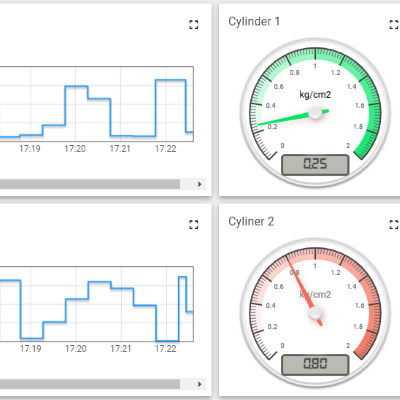Click the 17:19 label on bottom chart
The width and height of the screenshot is (400, 400).
pos(30,349)
